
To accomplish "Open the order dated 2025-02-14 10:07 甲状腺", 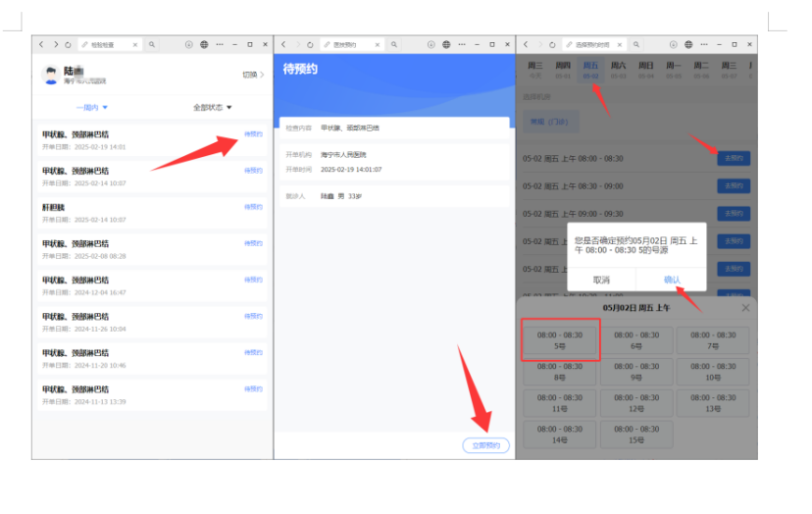I will [152, 177].
